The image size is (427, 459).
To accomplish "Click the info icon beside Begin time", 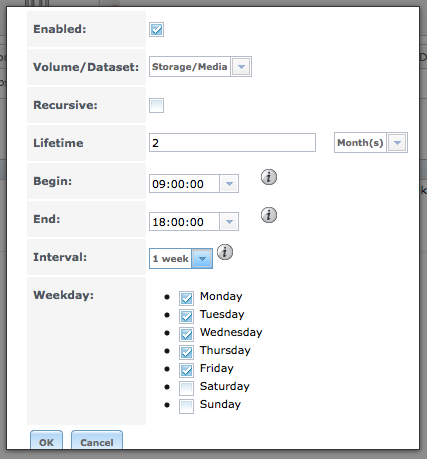I will point(269,177).
